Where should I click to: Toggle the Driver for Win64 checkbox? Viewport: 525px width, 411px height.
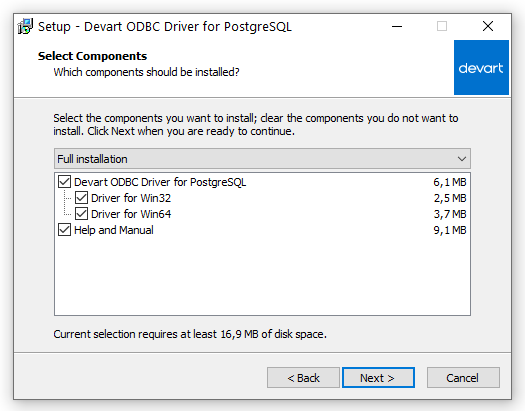tap(81, 214)
